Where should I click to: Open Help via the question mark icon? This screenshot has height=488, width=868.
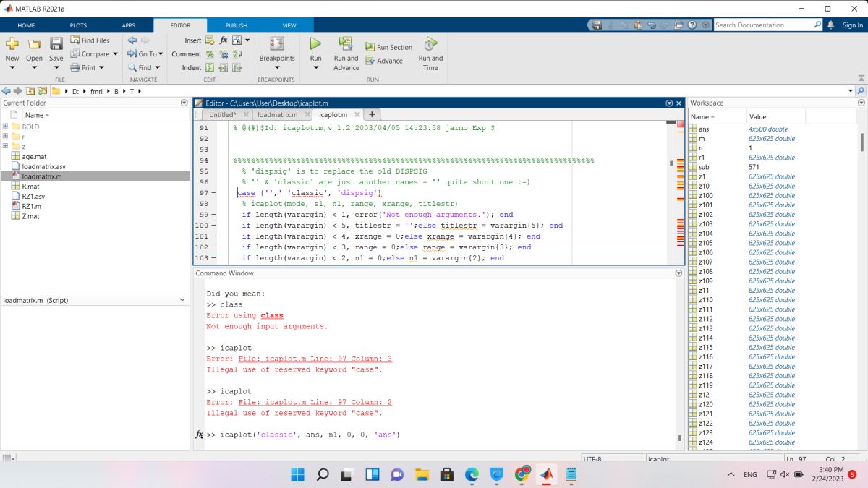point(692,25)
